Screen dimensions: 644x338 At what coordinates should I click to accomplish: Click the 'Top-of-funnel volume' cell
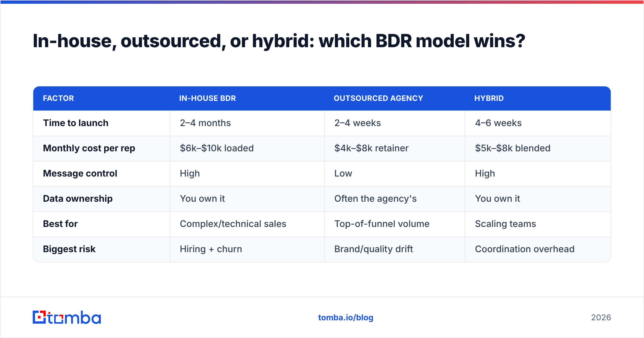click(382, 224)
